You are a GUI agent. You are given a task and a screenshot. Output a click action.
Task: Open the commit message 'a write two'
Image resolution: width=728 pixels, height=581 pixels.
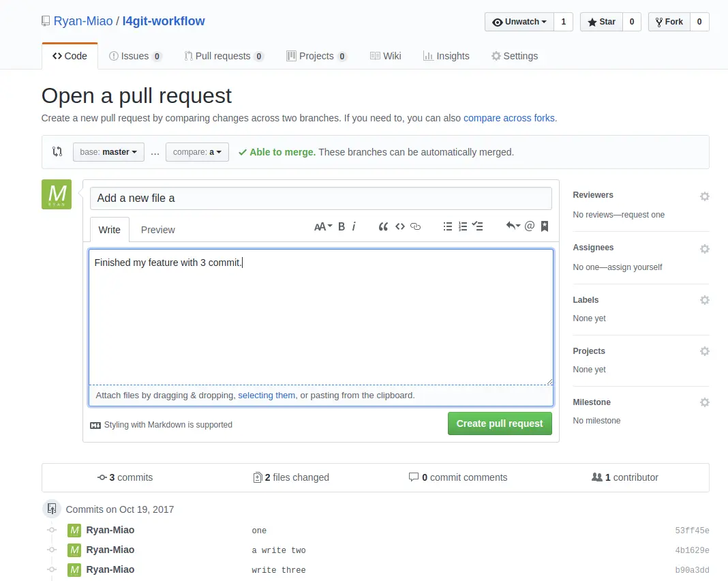(x=279, y=550)
